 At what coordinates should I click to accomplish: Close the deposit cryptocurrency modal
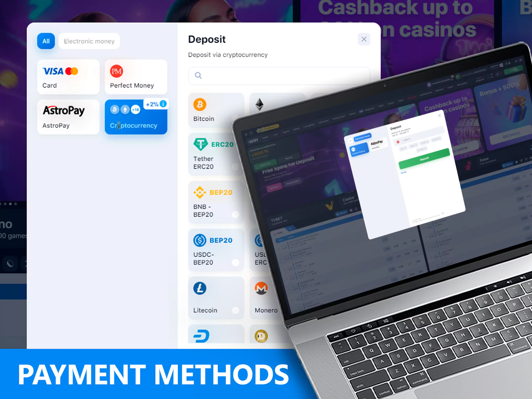click(364, 39)
